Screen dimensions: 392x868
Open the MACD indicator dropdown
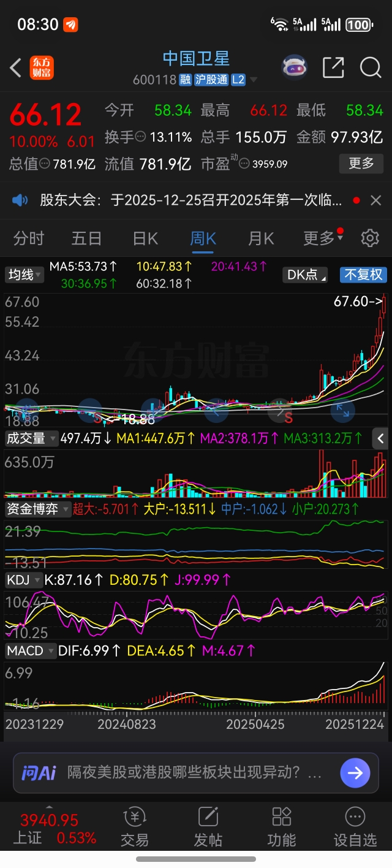(x=30, y=651)
